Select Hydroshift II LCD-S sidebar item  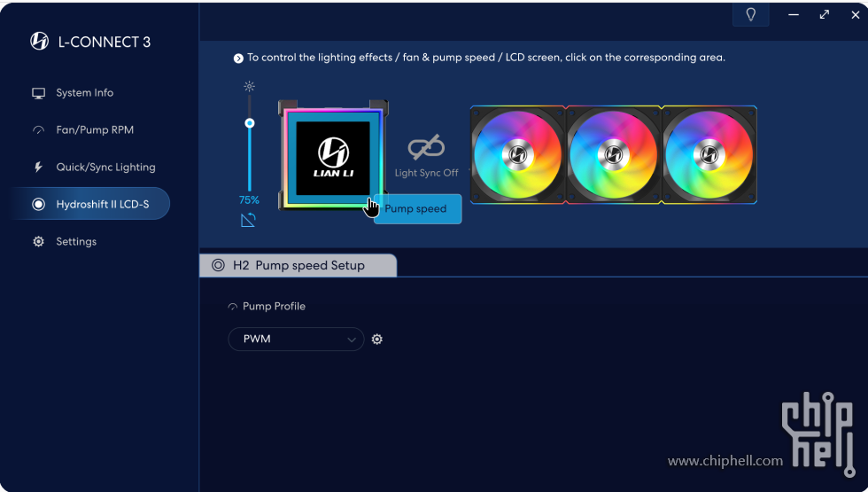[x=90, y=204]
